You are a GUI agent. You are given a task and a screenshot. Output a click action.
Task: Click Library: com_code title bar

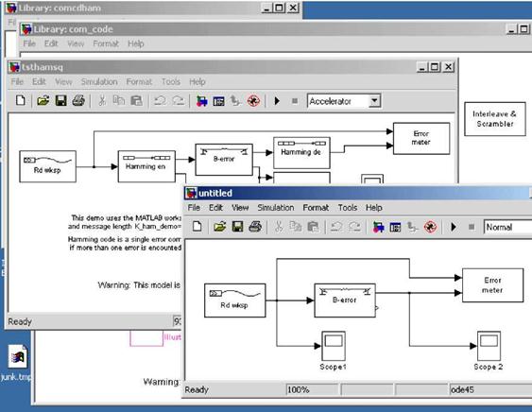[x=276, y=29]
